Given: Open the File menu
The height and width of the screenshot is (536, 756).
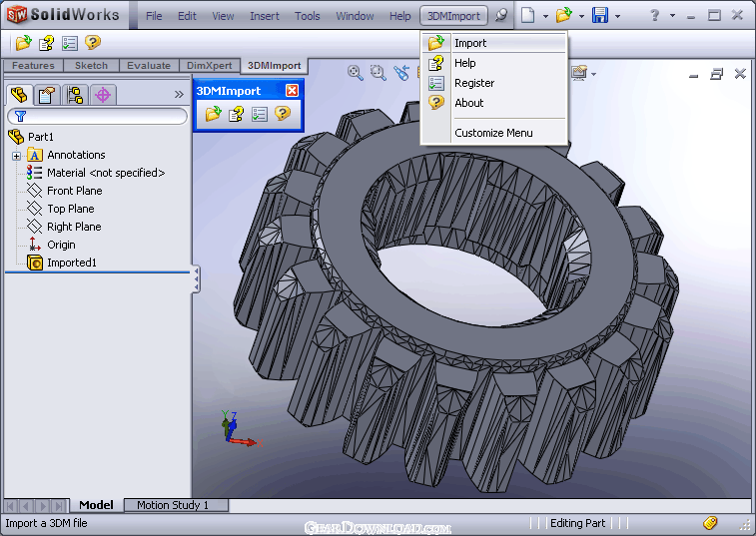Looking at the screenshot, I should [154, 16].
